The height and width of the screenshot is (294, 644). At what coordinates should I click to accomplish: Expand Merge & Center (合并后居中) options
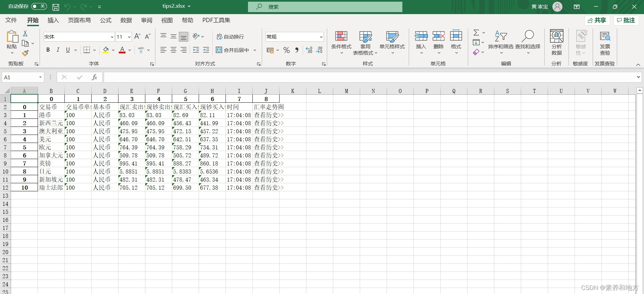pos(255,50)
